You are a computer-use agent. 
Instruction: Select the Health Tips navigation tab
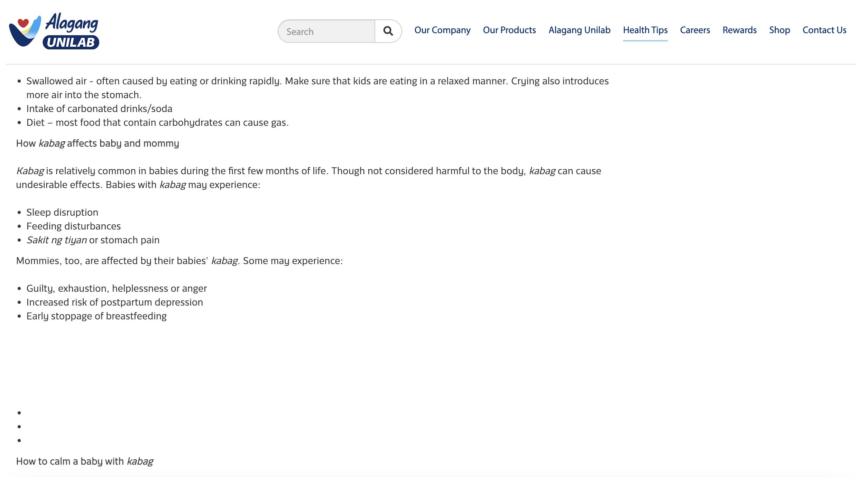[x=645, y=30]
